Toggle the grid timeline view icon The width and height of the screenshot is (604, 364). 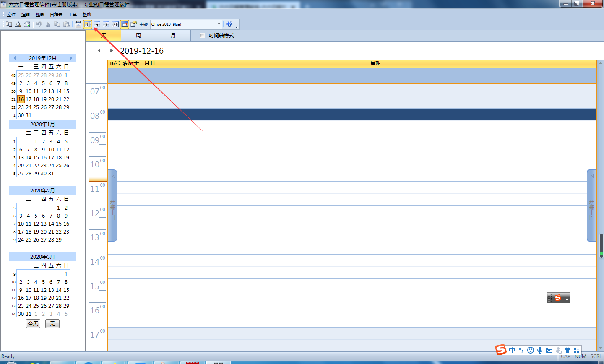pos(125,24)
